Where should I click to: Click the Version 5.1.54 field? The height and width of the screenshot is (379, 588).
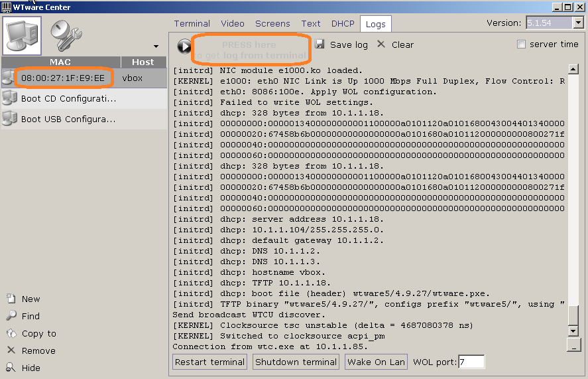click(x=550, y=23)
